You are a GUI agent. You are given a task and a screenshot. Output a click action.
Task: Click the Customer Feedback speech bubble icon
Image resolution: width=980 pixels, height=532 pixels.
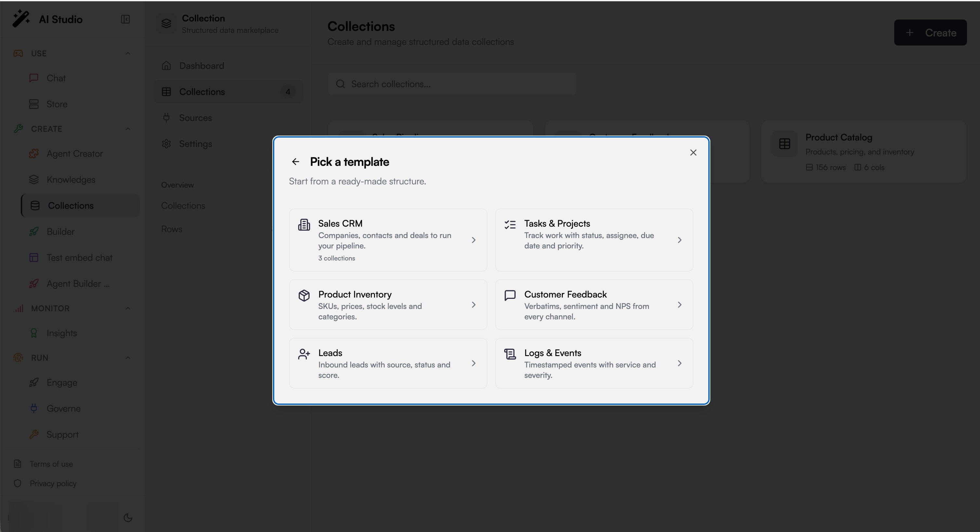point(510,296)
